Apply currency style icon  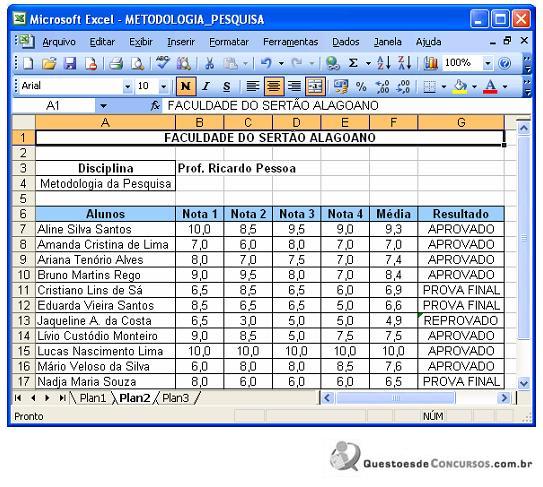[x=340, y=86]
